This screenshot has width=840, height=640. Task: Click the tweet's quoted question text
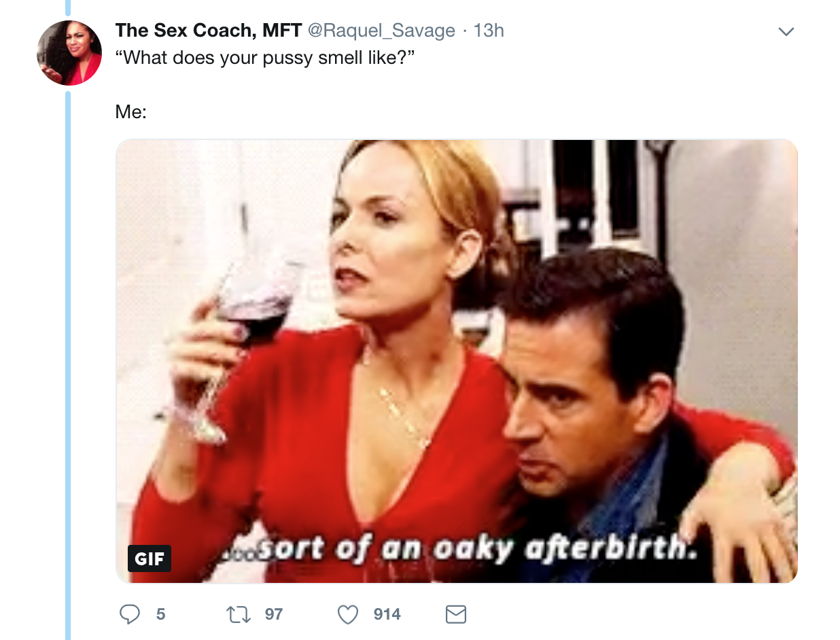264,58
